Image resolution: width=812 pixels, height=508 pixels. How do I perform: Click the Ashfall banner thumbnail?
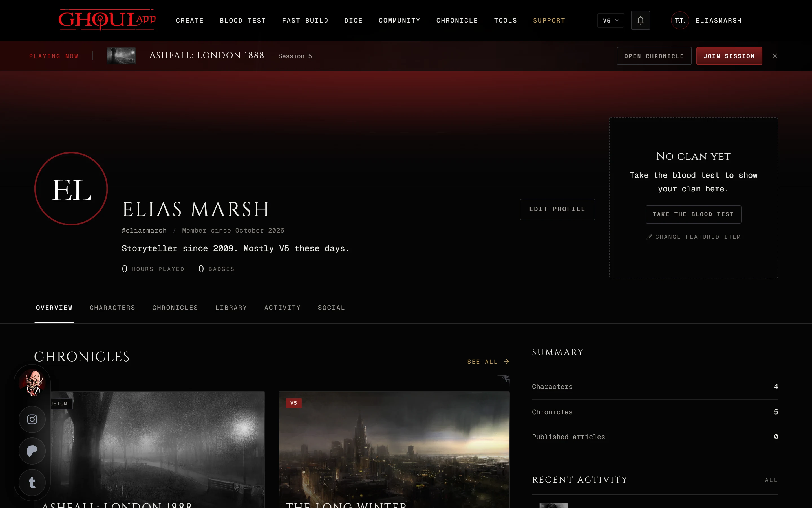pyautogui.click(x=121, y=56)
